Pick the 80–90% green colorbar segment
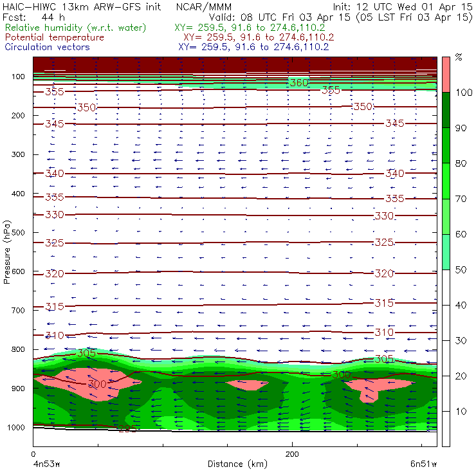Image resolution: width=476 pixels, height=476 pixels. 446,145
